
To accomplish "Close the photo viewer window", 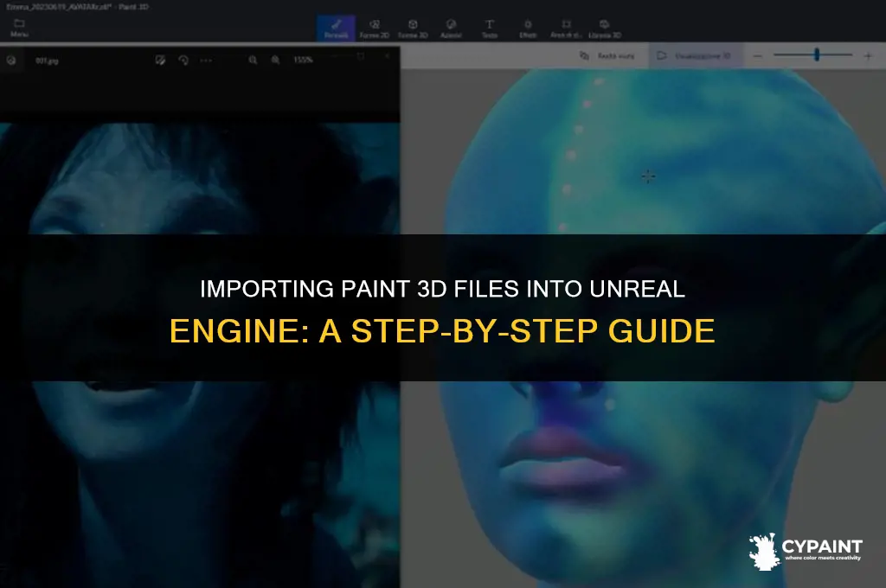I will point(387,56).
